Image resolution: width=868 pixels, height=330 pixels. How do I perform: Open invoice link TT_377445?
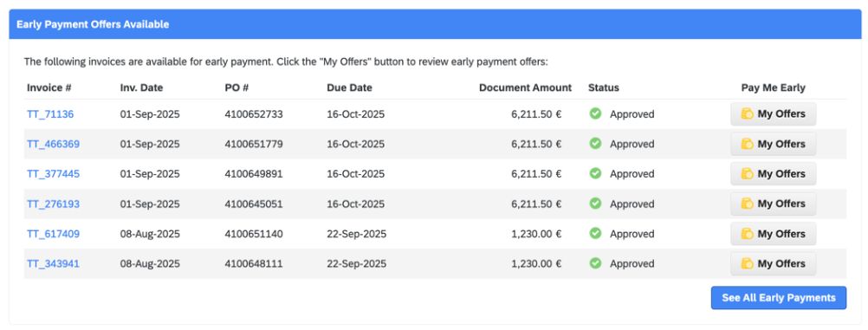pyautogui.click(x=53, y=174)
